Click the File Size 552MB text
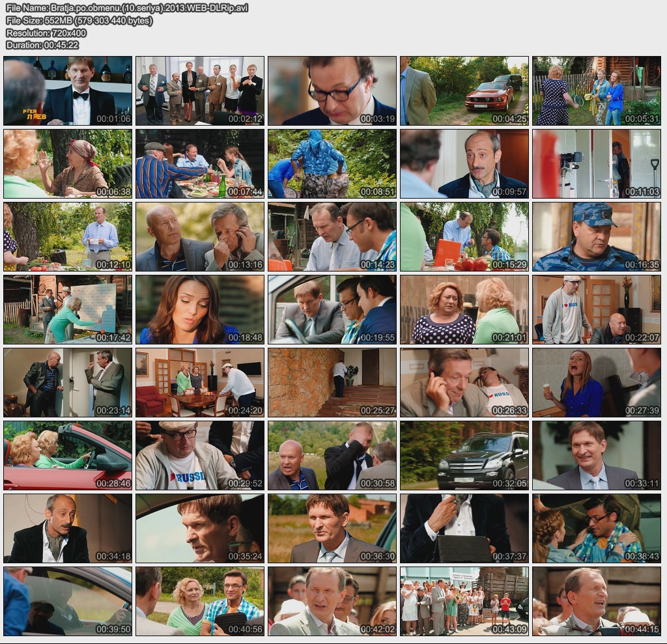Screen dimensions: 667x644 (79, 20)
